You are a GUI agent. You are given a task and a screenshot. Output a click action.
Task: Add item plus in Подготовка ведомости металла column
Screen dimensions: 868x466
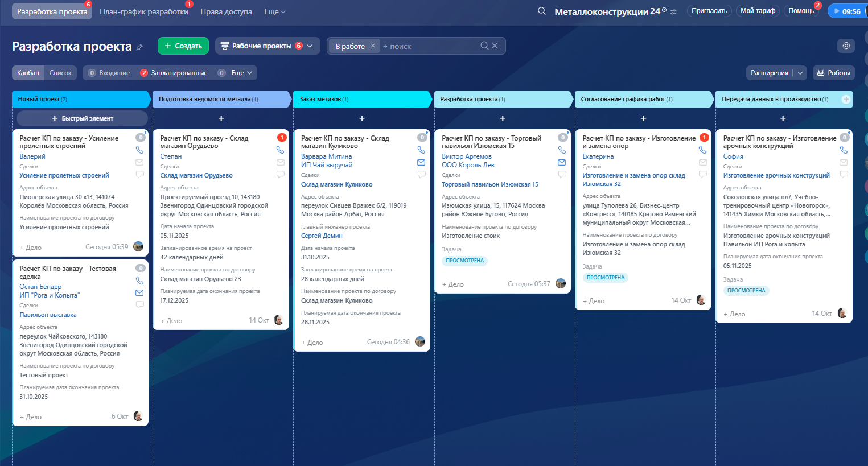pos(221,118)
